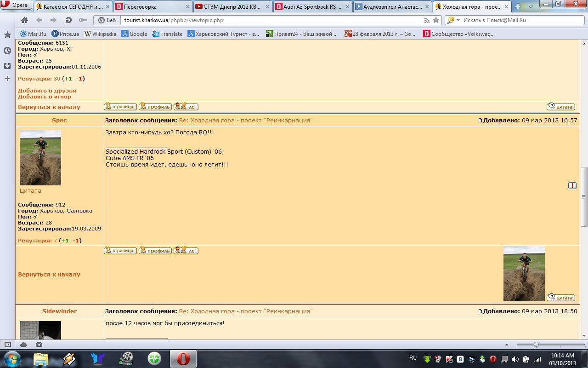Open the History clock panel in sidebar
588x368 pixels.
(x=7, y=51)
